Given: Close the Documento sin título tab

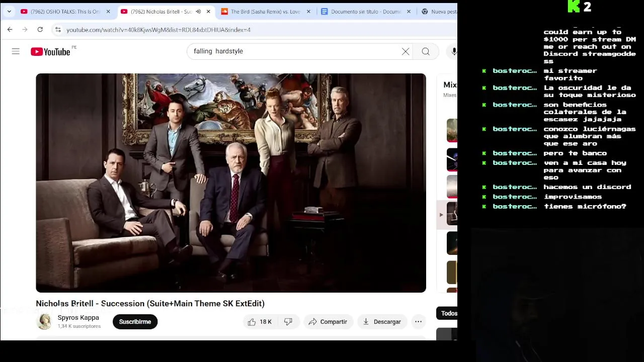Looking at the screenshot, I should [409, 12].
